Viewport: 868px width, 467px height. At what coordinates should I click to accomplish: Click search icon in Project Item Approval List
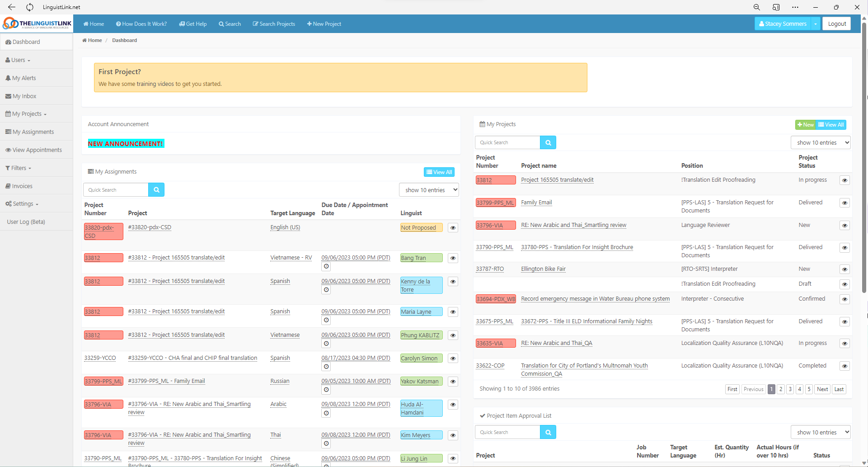click(548, 432)
